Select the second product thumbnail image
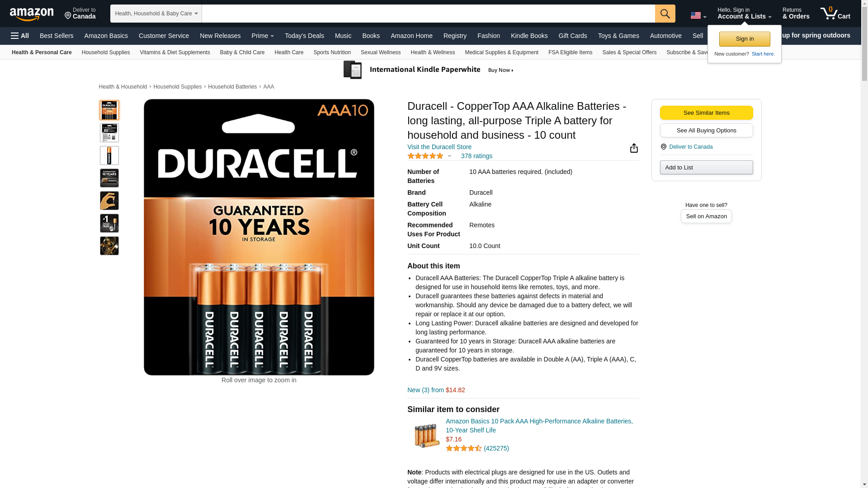Screen dimensions: 868x488 (x=109, y=133)
